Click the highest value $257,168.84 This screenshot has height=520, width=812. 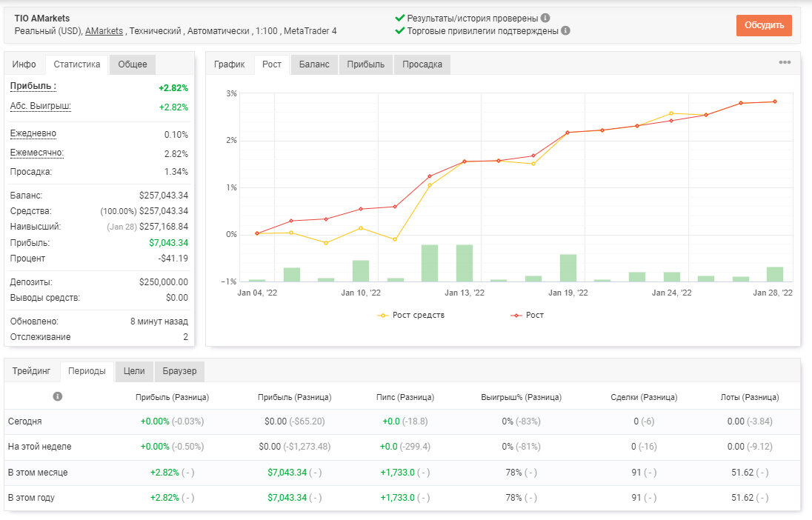pyautogui.click(x=164, y=227)
